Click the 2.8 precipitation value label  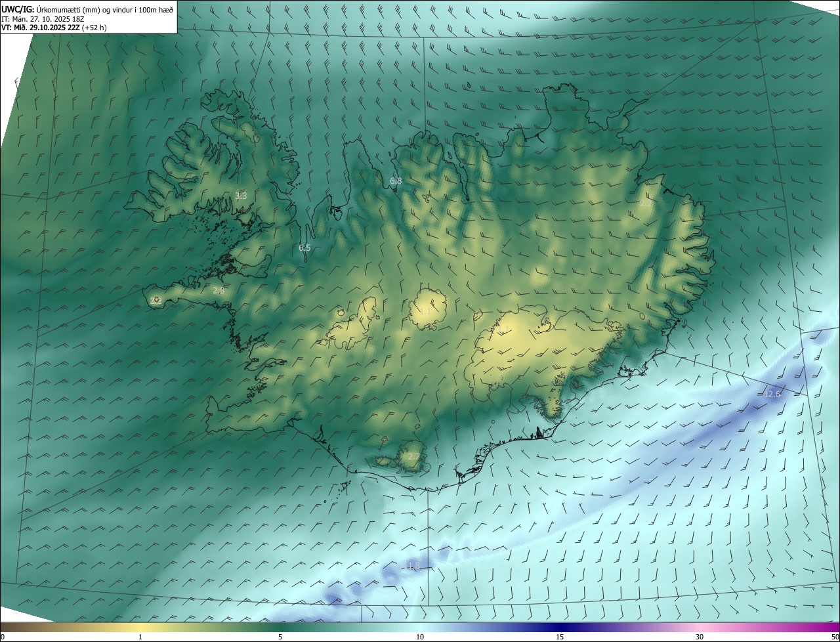point(219,290)
